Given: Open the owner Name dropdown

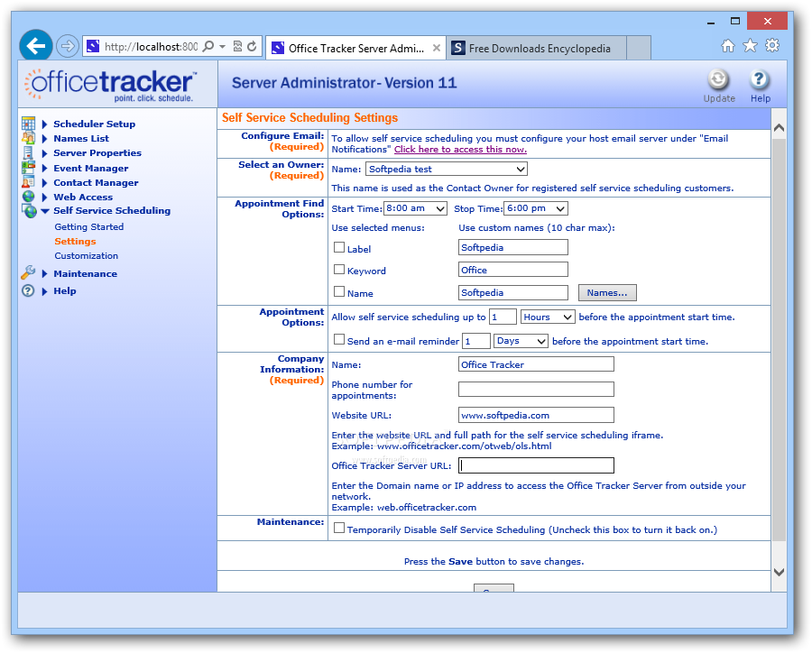Looking at the screenshot, I should click(x=447, y=169).
